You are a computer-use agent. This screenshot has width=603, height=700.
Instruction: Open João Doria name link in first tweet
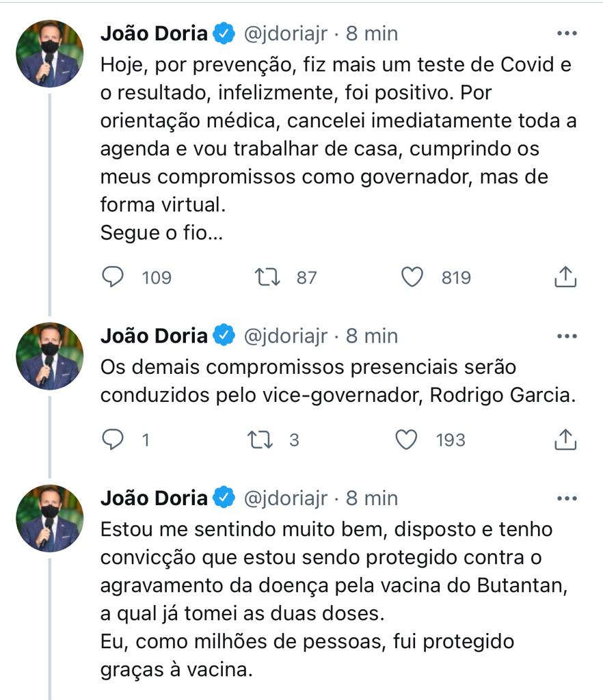tap(154, 33)
